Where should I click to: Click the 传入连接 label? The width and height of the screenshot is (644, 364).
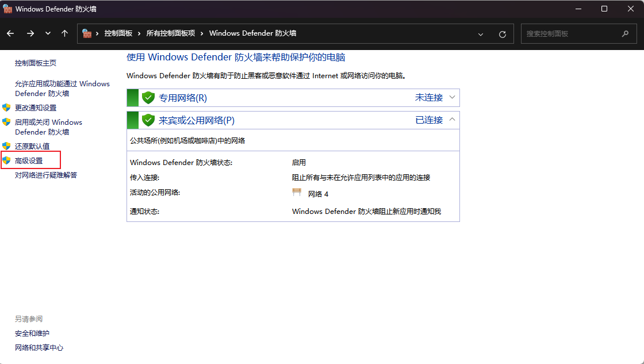(144, 178)
